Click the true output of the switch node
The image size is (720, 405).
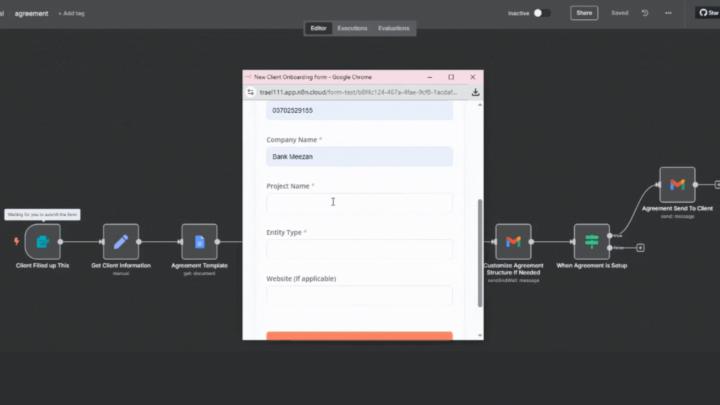click(x=610, y=236)
